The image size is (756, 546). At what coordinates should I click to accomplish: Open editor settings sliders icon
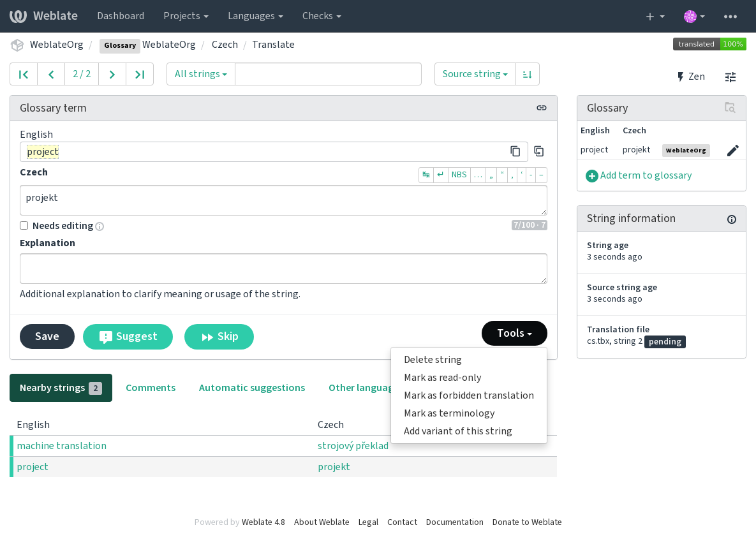(730, 77)
